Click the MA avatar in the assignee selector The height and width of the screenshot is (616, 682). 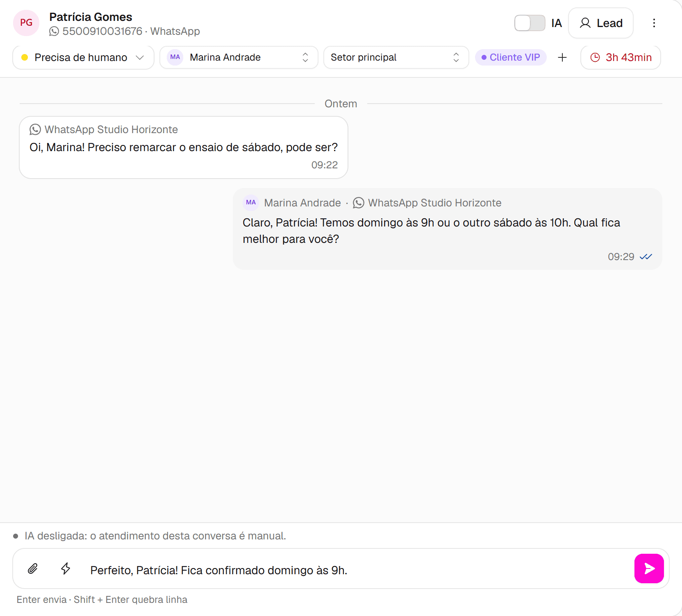click(x=175, y=57)
